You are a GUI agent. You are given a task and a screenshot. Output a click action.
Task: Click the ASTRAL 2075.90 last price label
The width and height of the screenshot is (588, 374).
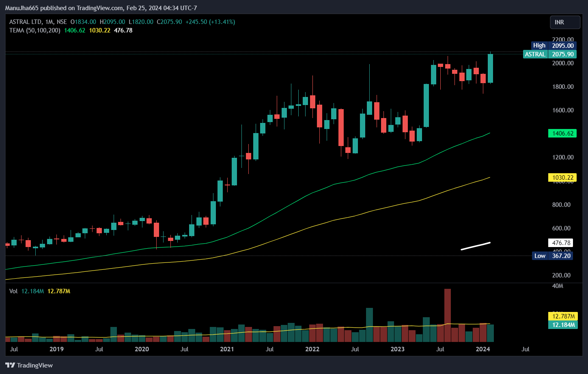tap(550, 54)
